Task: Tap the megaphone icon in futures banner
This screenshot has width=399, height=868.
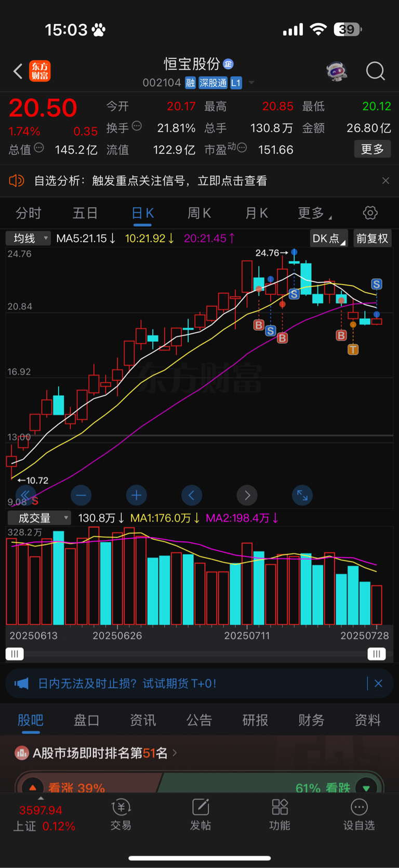Action: (x=21, y=683)
